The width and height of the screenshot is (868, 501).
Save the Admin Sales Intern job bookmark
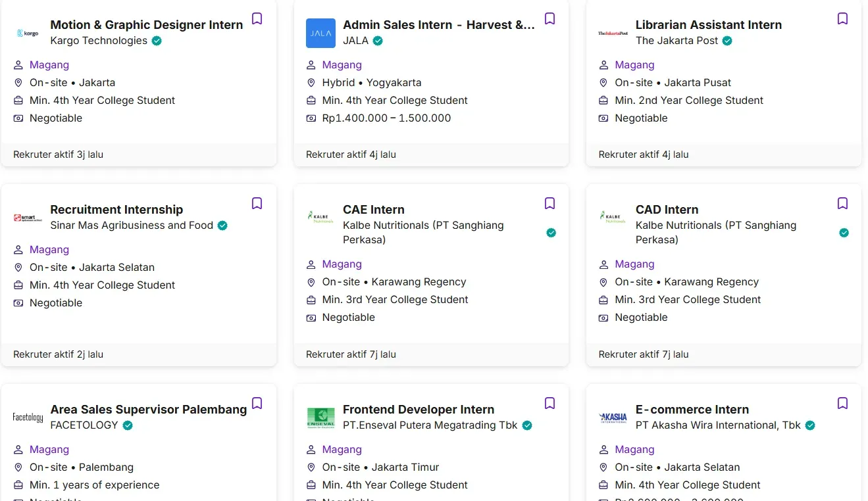pyautogui.click(x=549, y=18)
